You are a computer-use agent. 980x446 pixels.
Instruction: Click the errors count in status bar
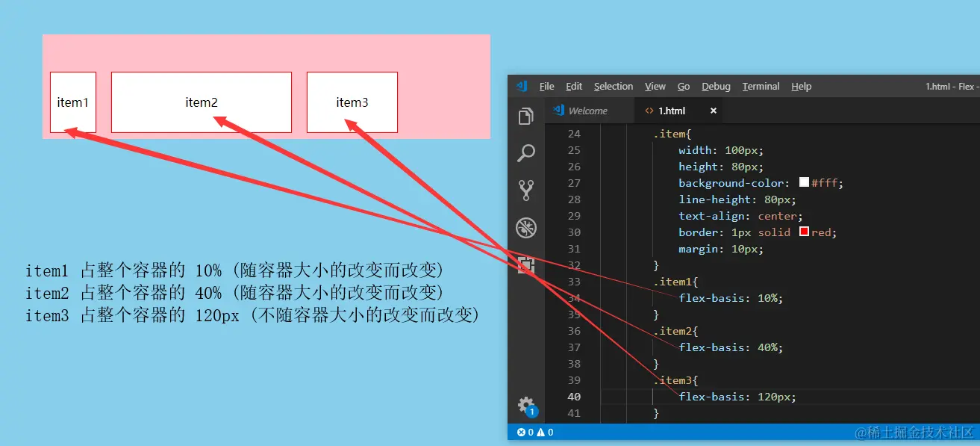[x=525, y=432]
